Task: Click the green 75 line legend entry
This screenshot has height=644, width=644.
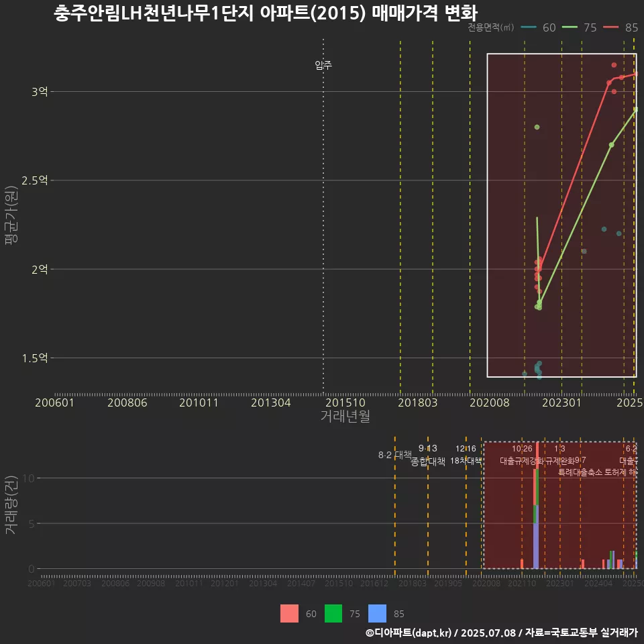Action: pos(579,28)
